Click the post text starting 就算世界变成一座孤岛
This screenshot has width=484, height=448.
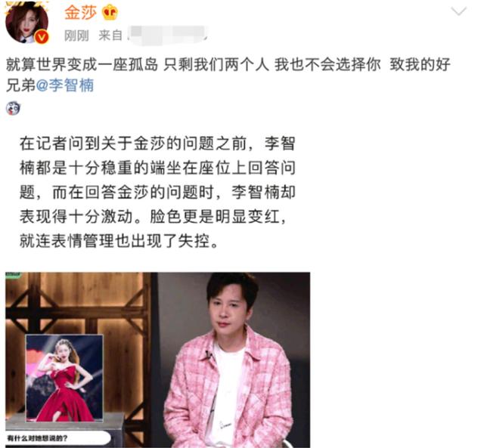point(228,75)
